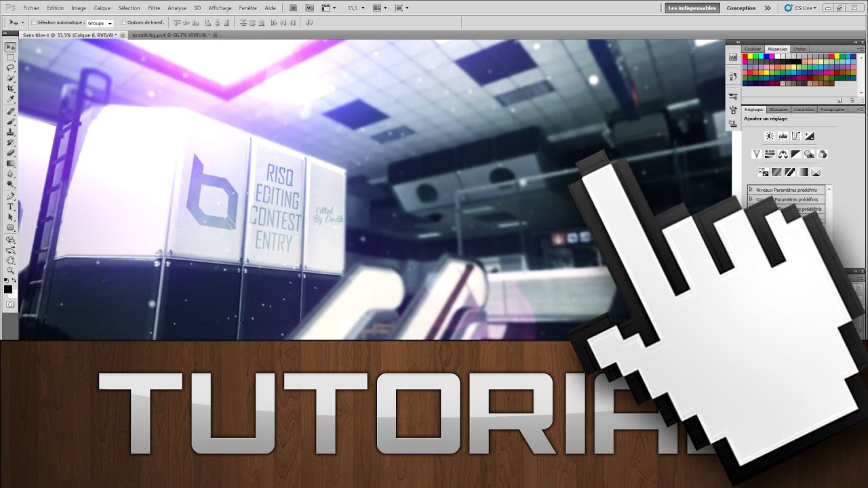Switch to the Masques panel tab
Viewport: 868px width, 488px height.
(x=778, y=110)
